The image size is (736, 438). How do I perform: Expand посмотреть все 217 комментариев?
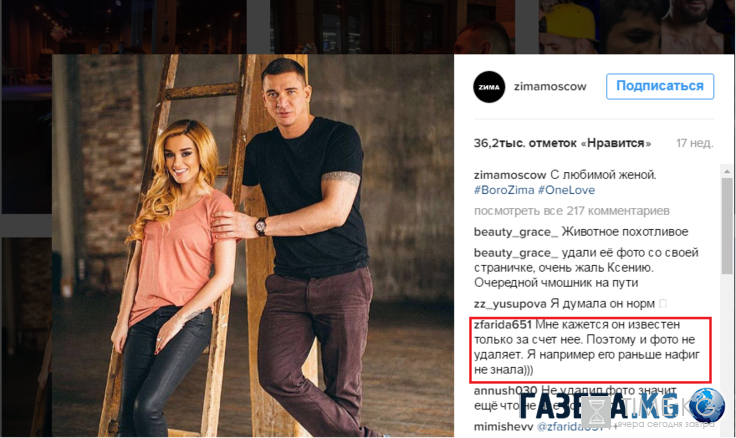[571, 211]
